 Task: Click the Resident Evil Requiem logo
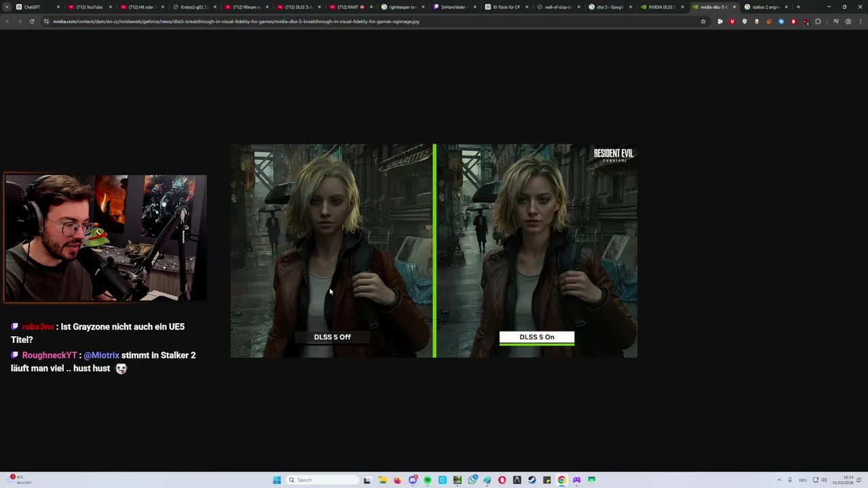point(614,155)
